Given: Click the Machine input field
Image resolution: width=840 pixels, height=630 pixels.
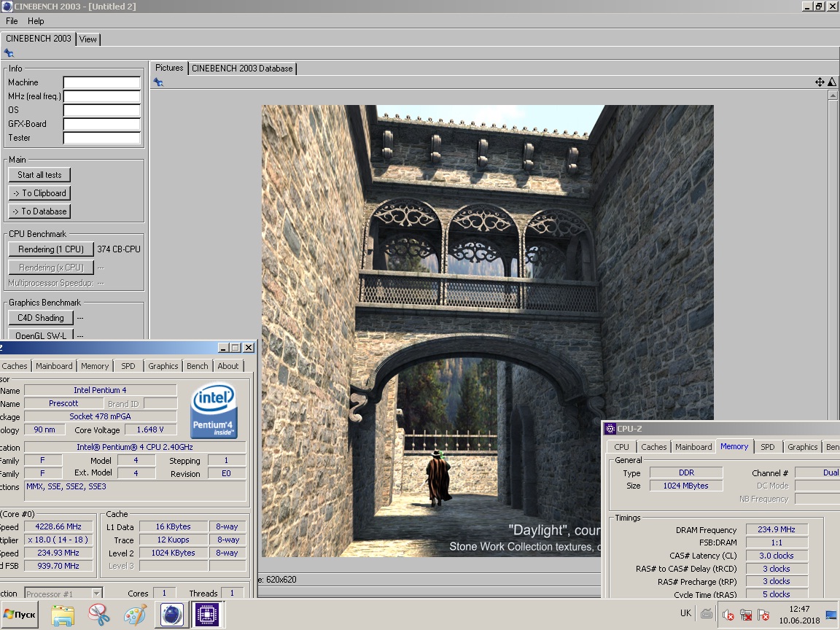Looking at the screenshot, I should pos(102,82).
